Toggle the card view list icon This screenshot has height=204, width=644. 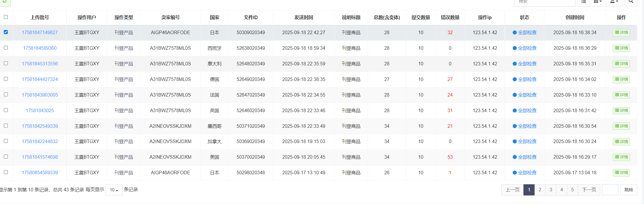[584, 2]
